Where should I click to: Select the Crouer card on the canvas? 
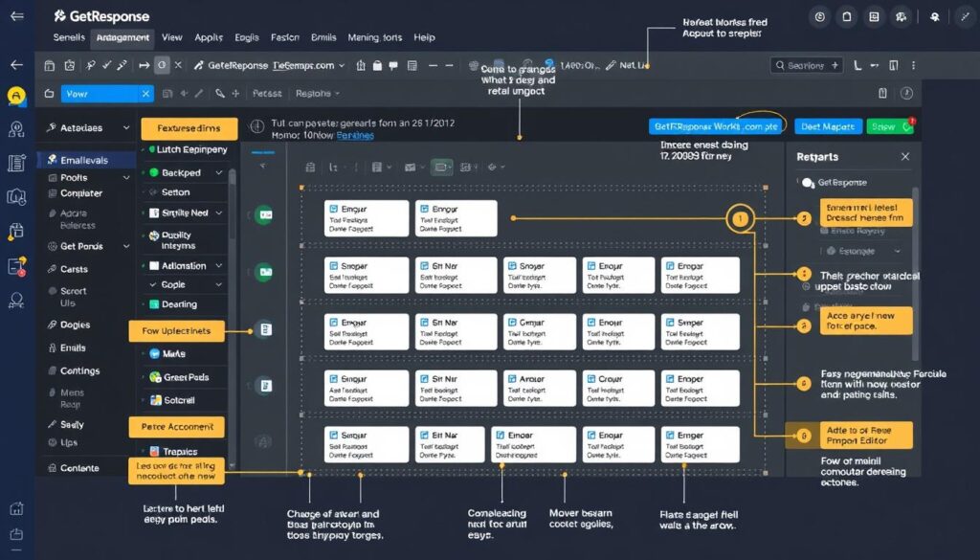coord(619,388)
